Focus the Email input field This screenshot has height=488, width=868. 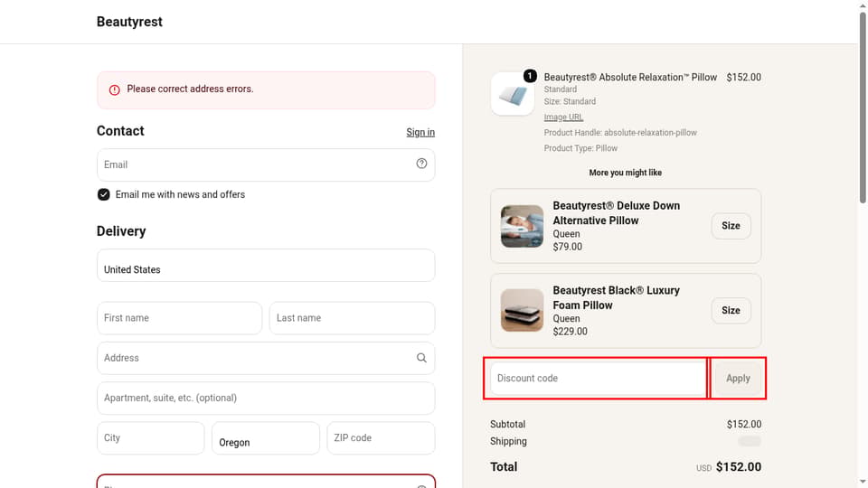[266, 164]
